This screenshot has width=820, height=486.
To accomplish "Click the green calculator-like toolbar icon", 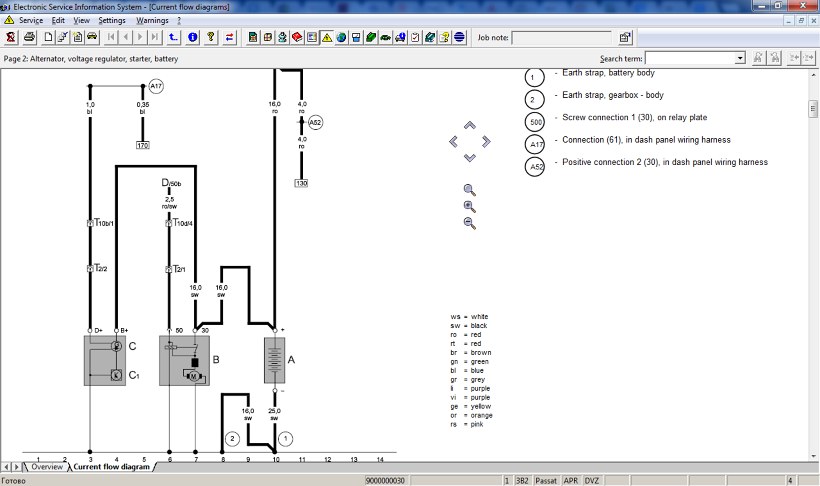I will 253,37.
